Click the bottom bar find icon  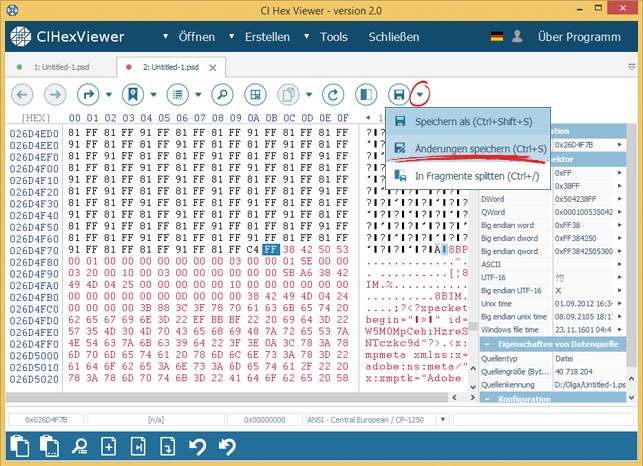pyautogui.click(x=79, y=446)
